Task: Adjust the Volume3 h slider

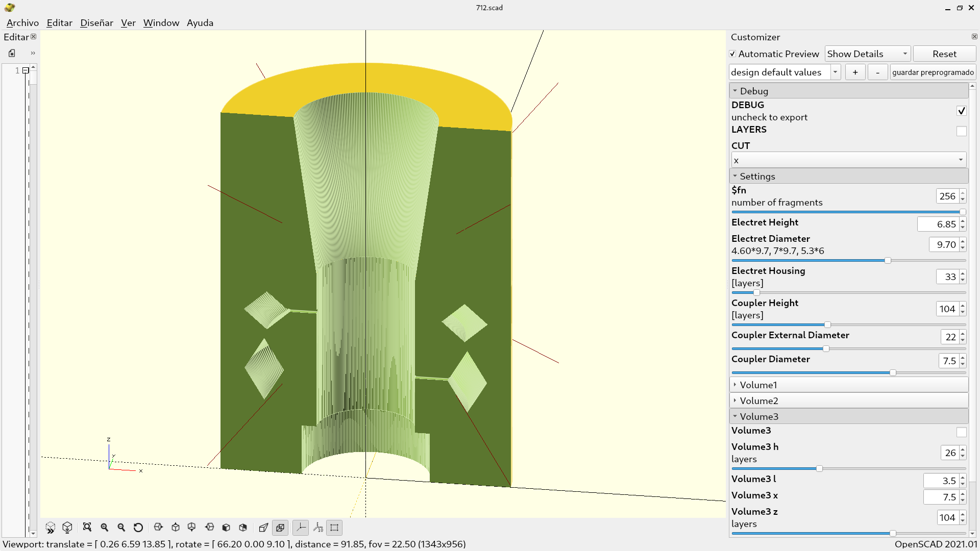Action: point(849,469)
